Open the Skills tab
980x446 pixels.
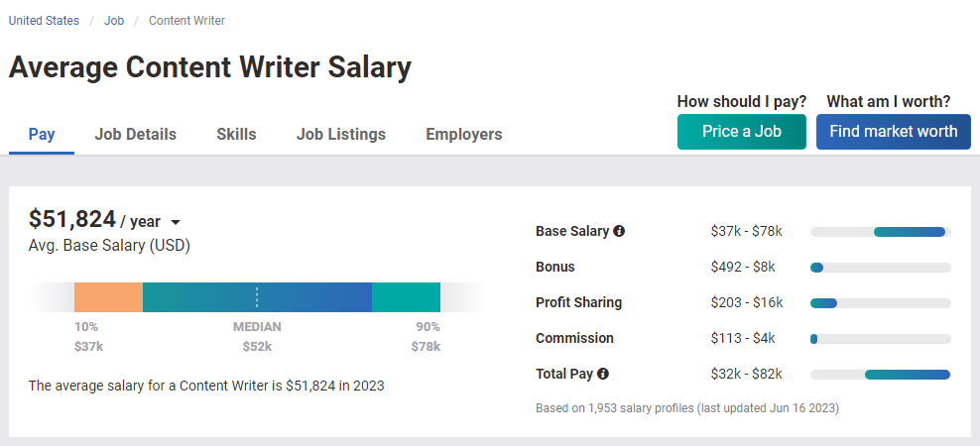coord(236,134)
